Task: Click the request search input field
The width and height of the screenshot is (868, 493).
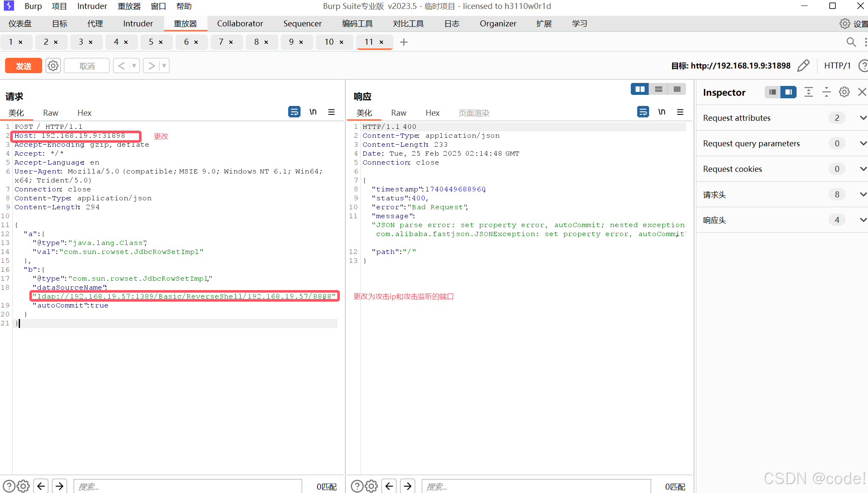Action: coord(188,486)
